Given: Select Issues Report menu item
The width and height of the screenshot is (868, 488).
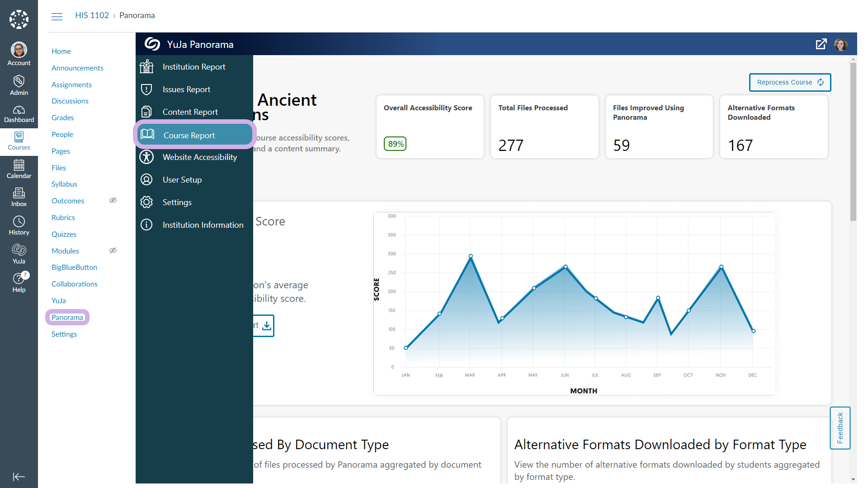Looking at the screenshot, I should coord(194,89).
